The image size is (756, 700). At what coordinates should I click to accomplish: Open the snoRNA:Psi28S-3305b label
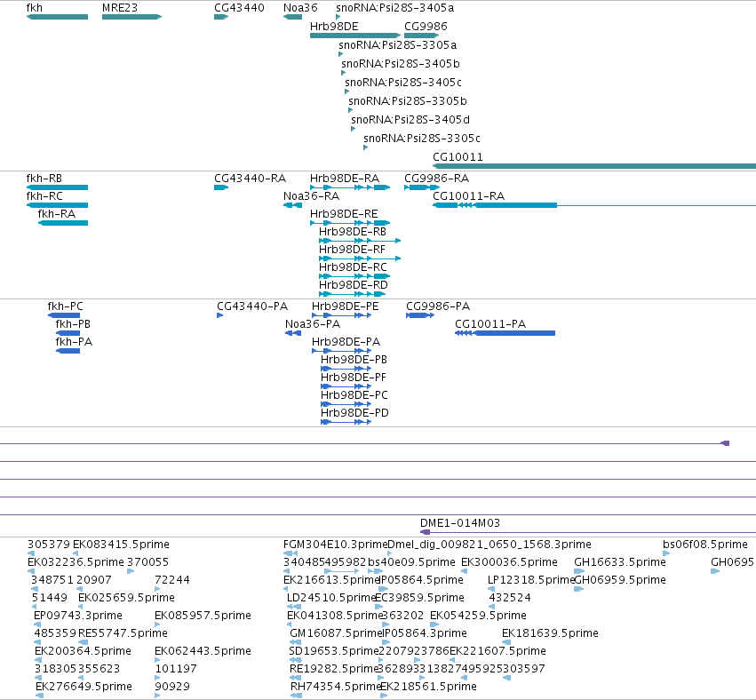408,100
